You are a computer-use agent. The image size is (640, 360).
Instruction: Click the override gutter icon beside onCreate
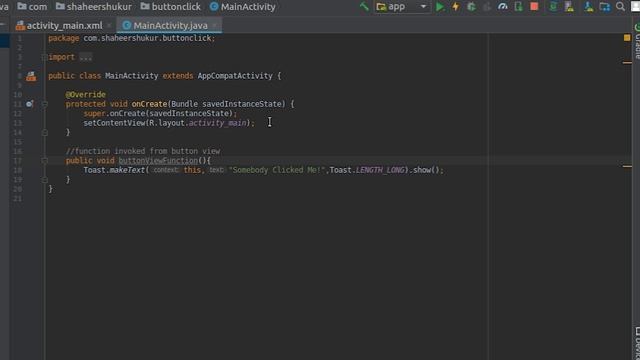[x=29, y=104]
